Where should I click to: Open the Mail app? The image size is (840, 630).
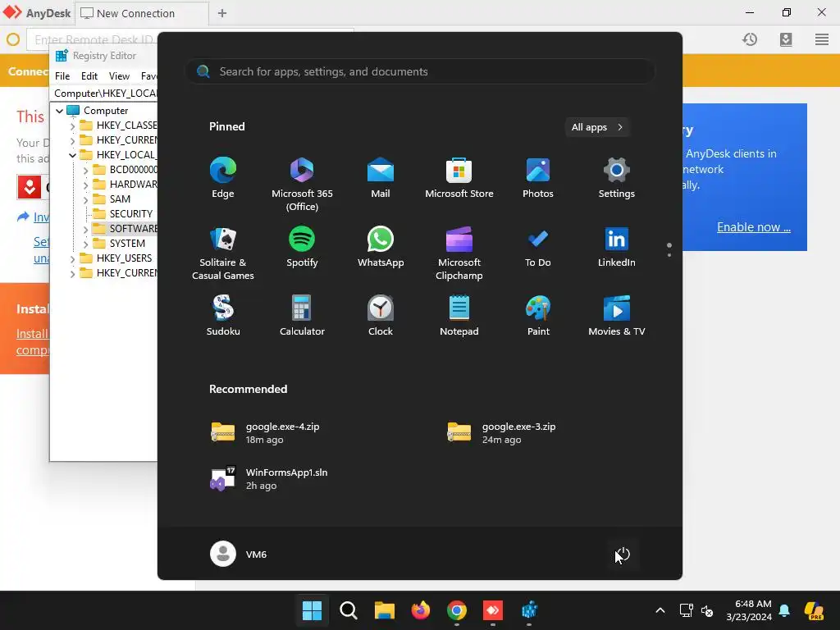tap(381, 178)
